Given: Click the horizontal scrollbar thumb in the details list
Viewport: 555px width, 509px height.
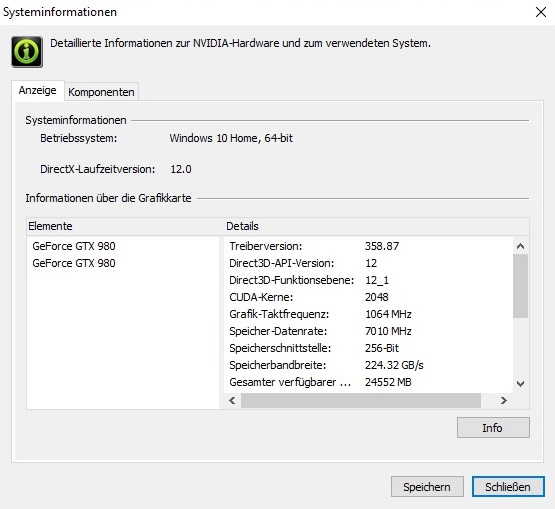Looking at the screenshot, I should click(x=361, y=400).
